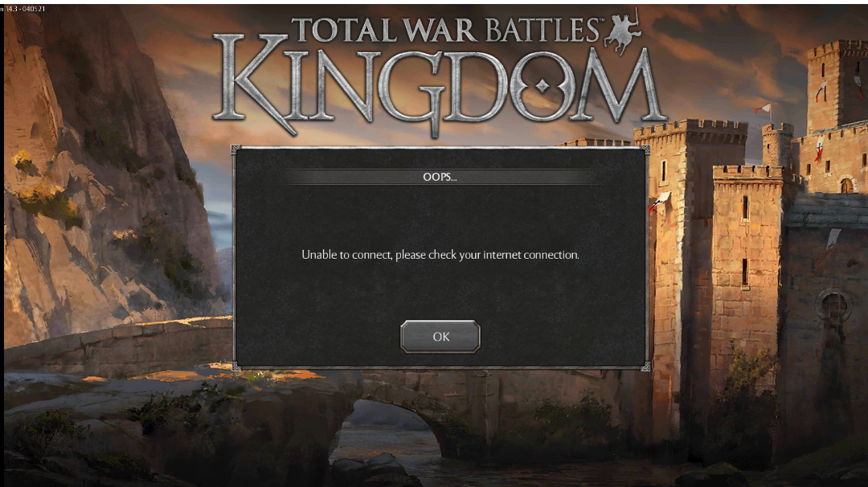This screenshot has height=487, width=868.
Task: Click the tallest castle tower
Action: pyautogui.click(x=837, y=88)
